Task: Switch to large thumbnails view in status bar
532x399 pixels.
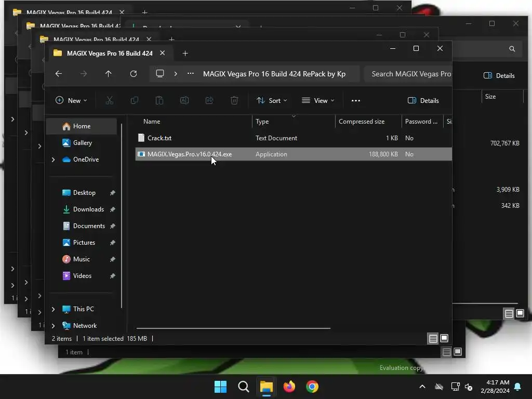Action: click(444, 338)
